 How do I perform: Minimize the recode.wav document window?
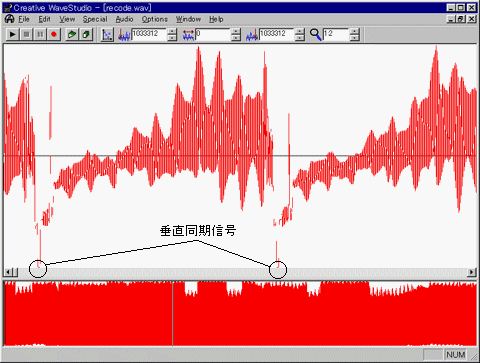(451, 19)
